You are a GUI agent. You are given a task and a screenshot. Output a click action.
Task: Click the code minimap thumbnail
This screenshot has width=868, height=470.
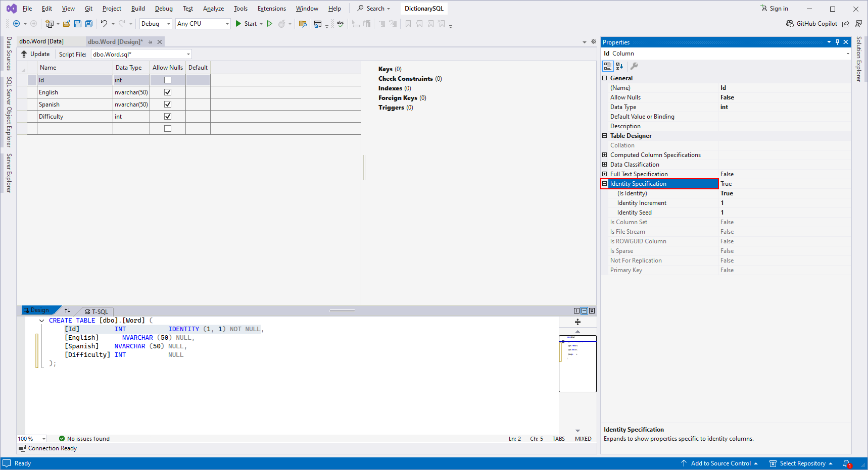pos(577,363)
